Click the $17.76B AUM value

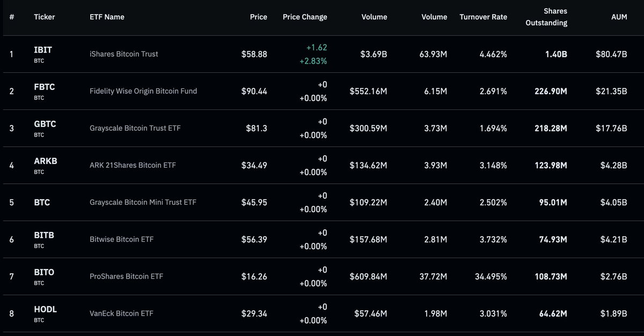click(x=611, y=128)
